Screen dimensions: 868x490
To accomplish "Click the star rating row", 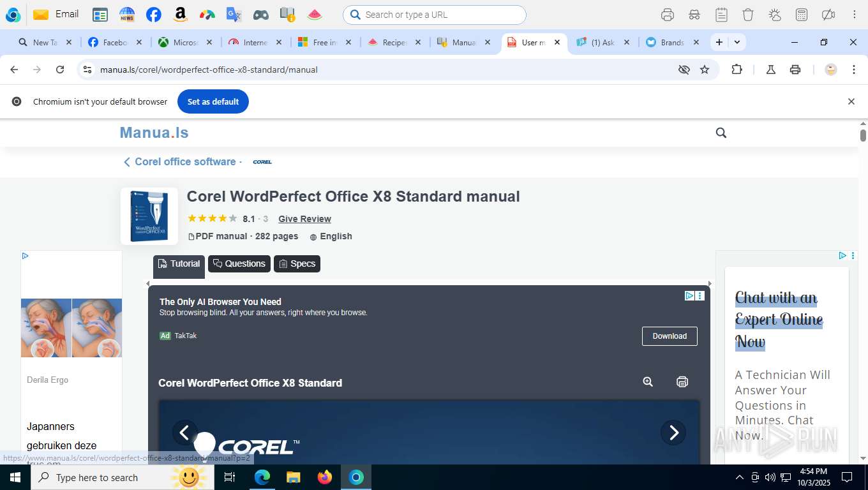I will (x=212, y=218).
